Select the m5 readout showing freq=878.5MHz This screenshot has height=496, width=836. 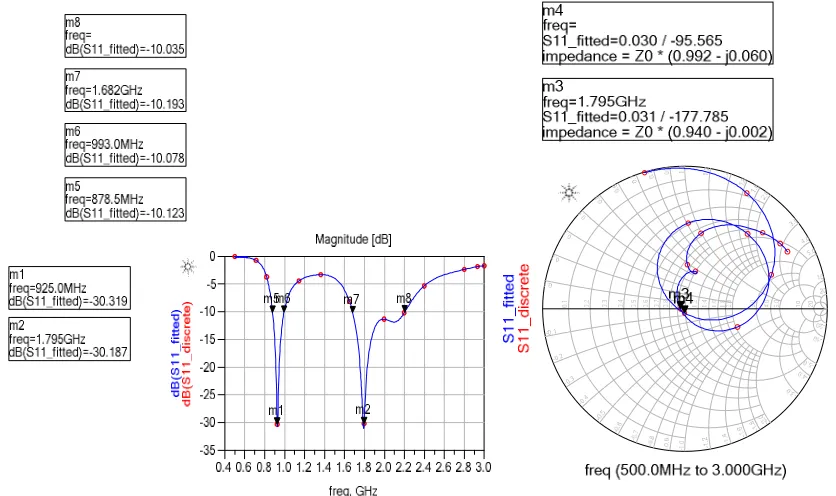pos(125,199)
